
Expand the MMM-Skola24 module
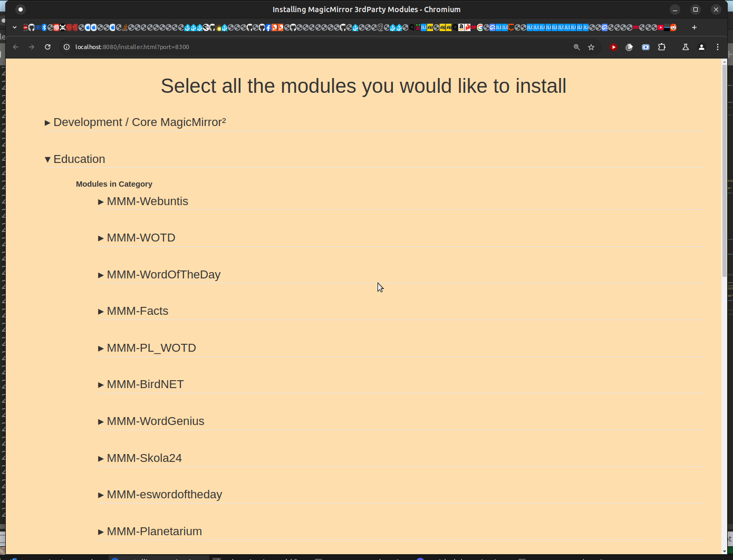140,458
